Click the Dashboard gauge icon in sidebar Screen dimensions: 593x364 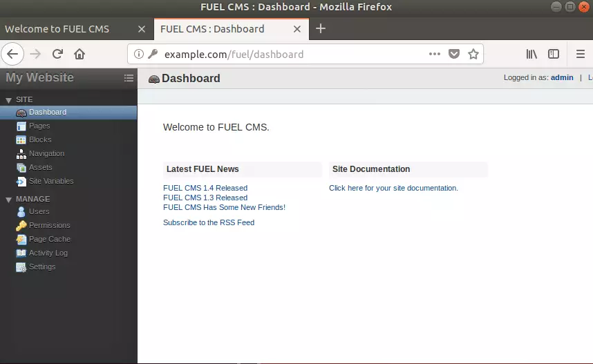coord(21,113)
